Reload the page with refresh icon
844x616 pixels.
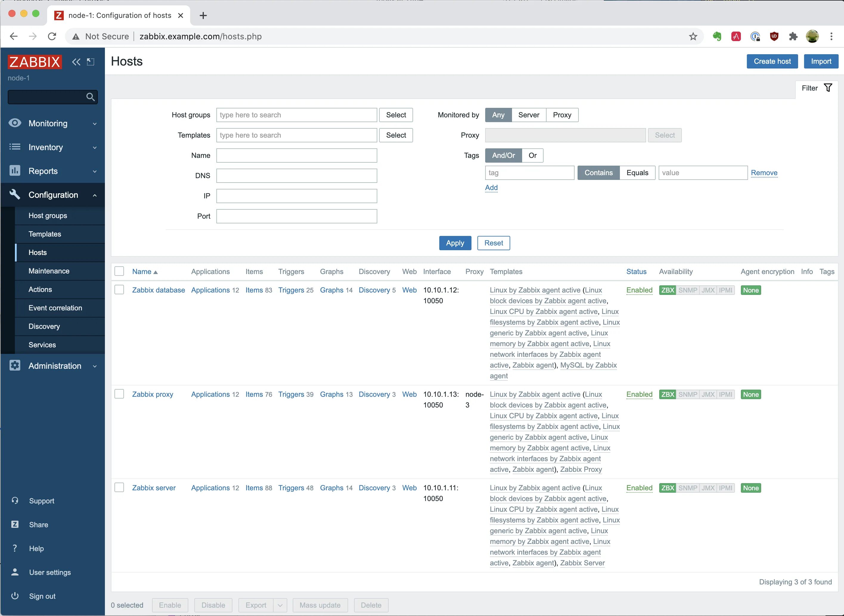tap(52, 37)
